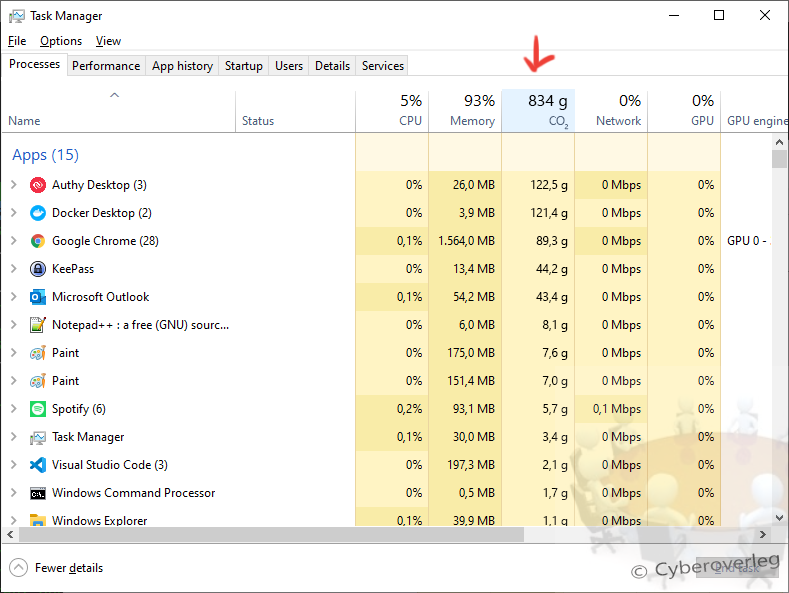
Task: Click the Google Chrome icon
Action: [x=38, y=241]
